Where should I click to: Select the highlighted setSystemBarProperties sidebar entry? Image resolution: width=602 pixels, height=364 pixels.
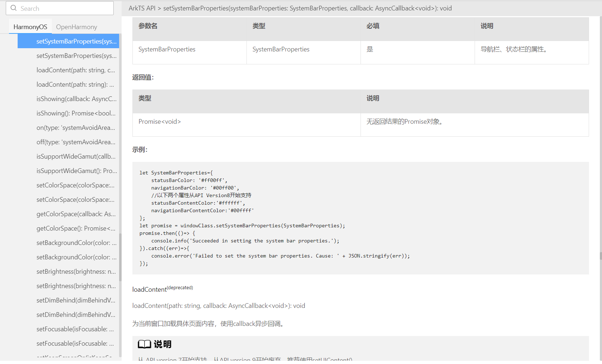[x=68, y=41]
